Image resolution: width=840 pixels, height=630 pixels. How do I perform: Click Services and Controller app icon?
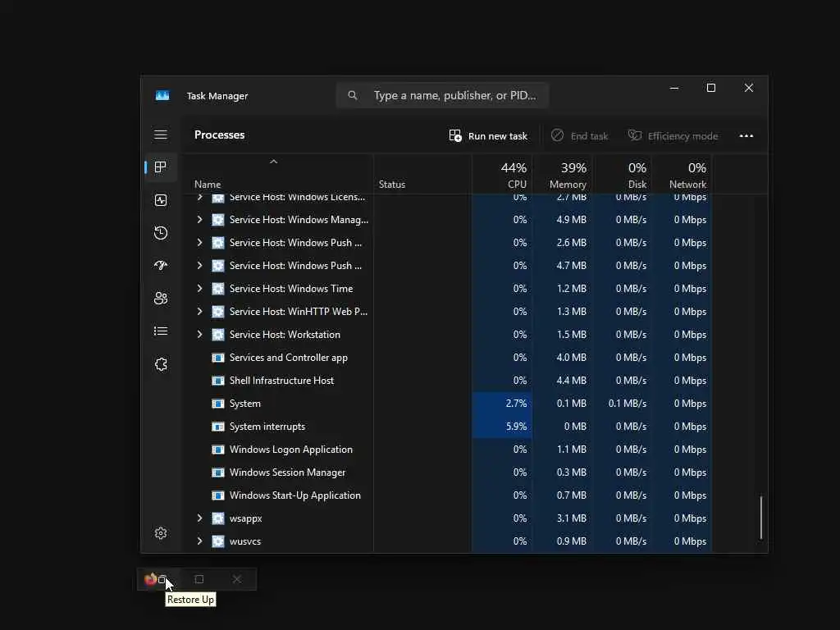click(218, 358)
